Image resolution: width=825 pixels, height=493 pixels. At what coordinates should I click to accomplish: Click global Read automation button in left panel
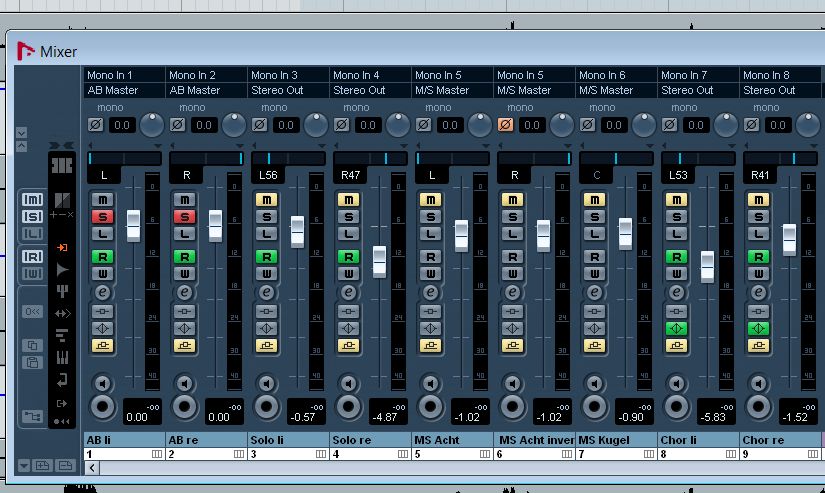point(32,256)
